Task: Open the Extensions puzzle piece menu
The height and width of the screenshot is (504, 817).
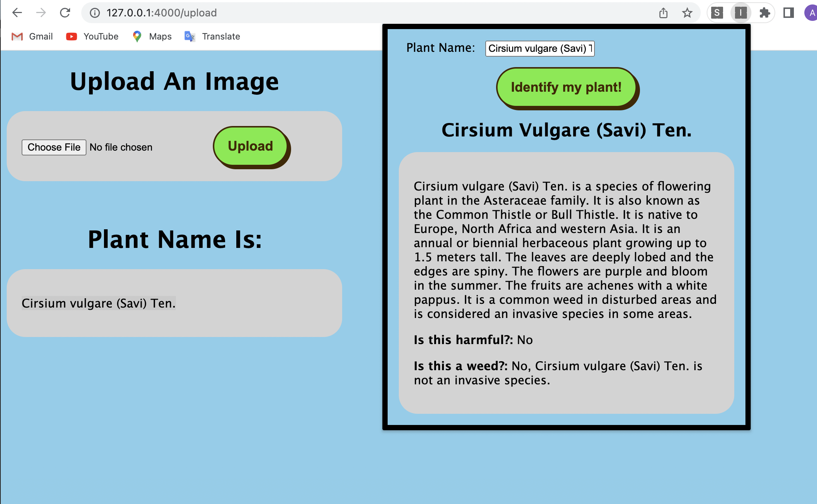Action: tap(764, 13)
